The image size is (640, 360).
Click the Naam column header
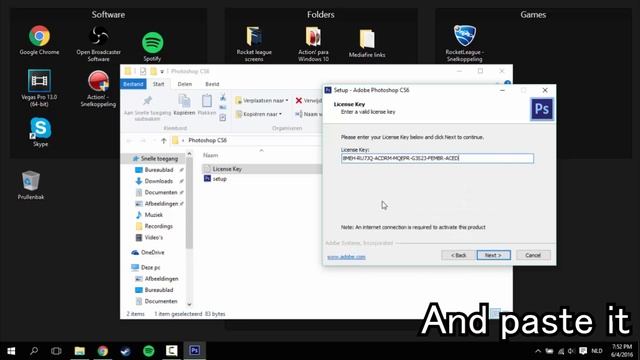click(x=211, y=156)
